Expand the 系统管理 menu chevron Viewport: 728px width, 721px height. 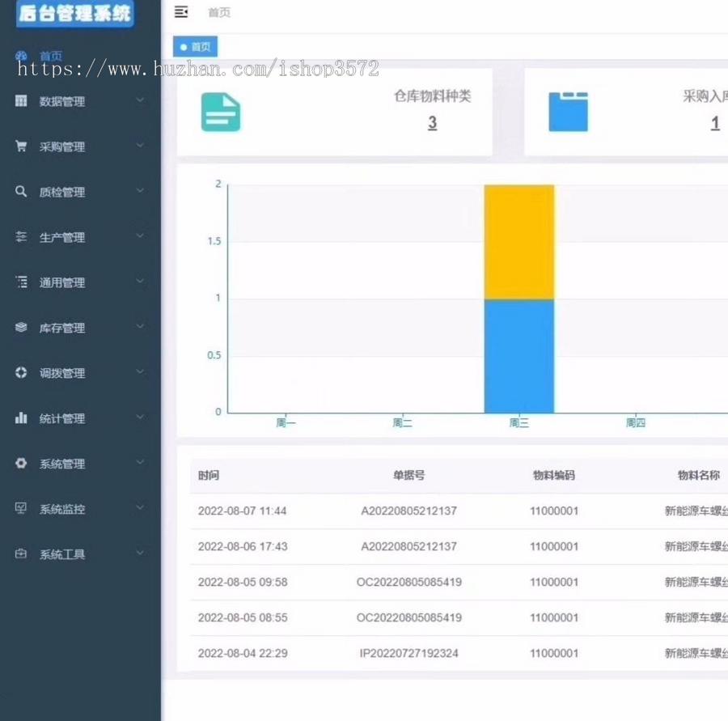click(140, 462)
